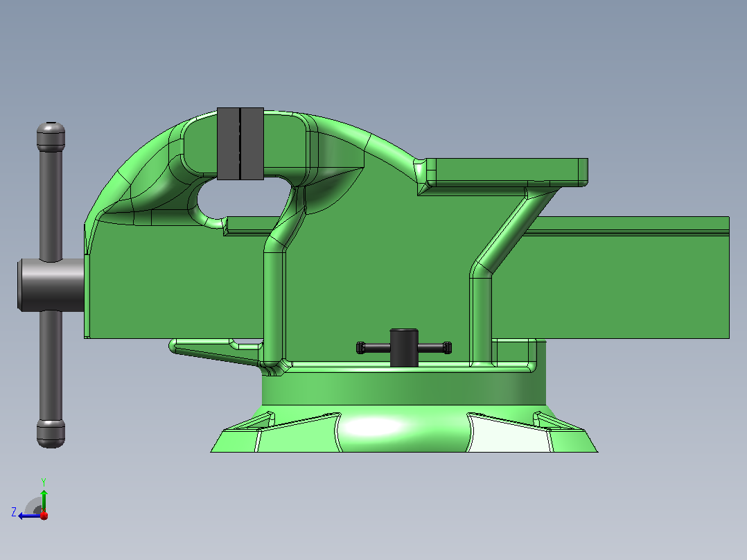Select the right end nut of the lock lever

tap(447, 348)
